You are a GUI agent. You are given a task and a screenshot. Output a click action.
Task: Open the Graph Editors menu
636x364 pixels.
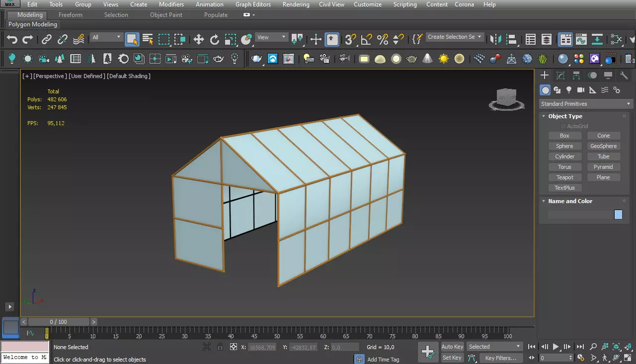[253, 4]
